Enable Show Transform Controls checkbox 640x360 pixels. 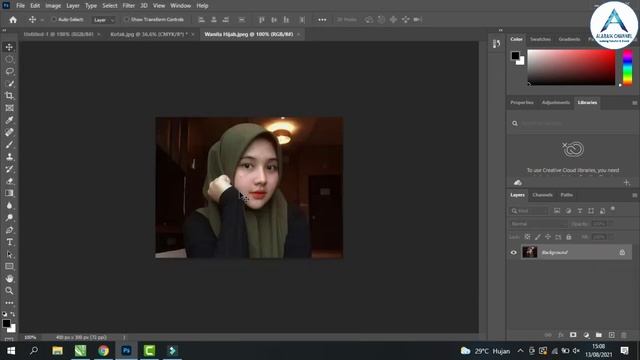point(126,20)
